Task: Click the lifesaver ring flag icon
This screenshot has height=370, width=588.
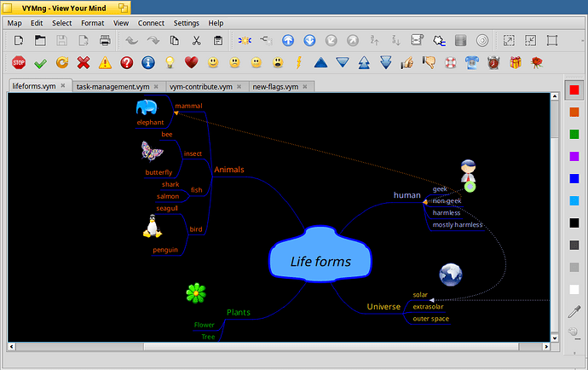Action: point(450,62)
